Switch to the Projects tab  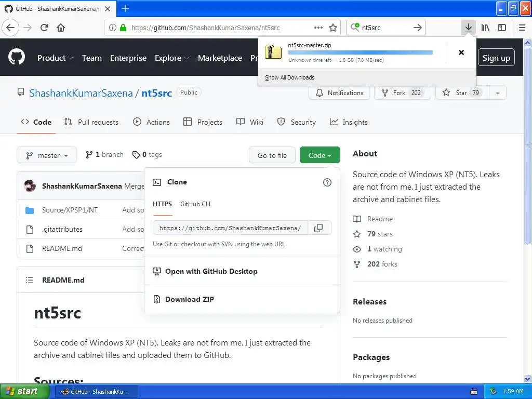tap(203, 122)
